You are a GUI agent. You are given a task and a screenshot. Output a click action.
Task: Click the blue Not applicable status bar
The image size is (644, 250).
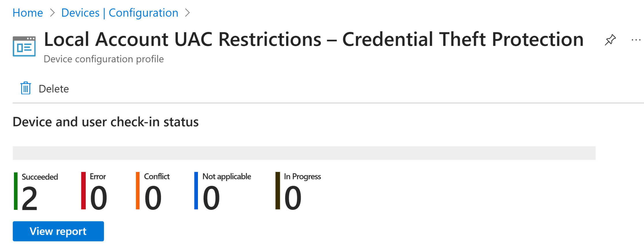click(x=196, y=190)
